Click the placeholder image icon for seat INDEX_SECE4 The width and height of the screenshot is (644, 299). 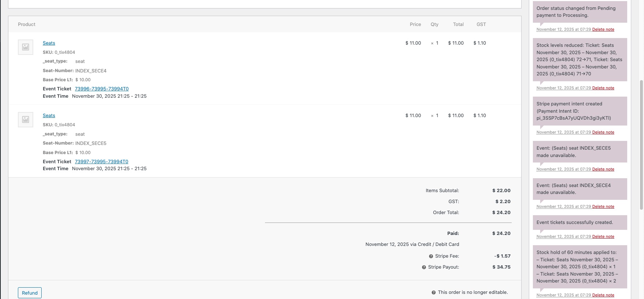(26, 47)
